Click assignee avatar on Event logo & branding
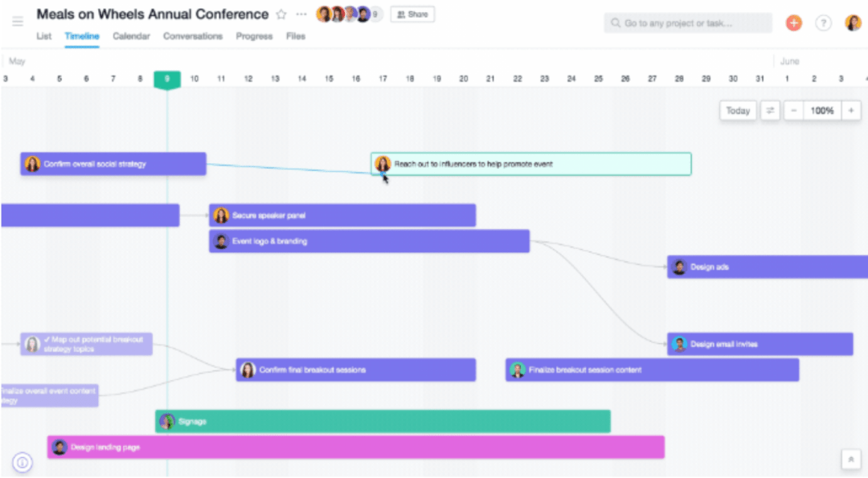This screenshot has width=868, height=478. point(221,241)
